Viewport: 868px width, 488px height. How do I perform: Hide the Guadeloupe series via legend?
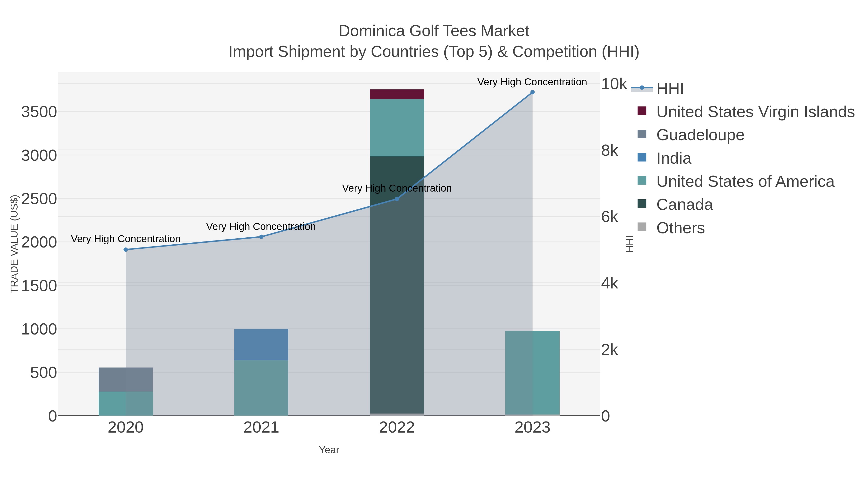(700, 135)
